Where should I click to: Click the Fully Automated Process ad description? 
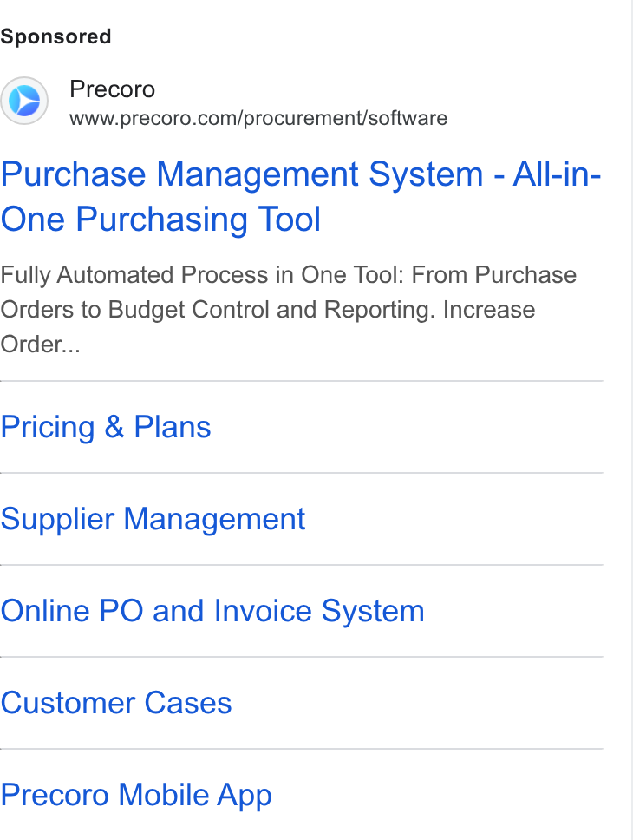click(289, 310)
